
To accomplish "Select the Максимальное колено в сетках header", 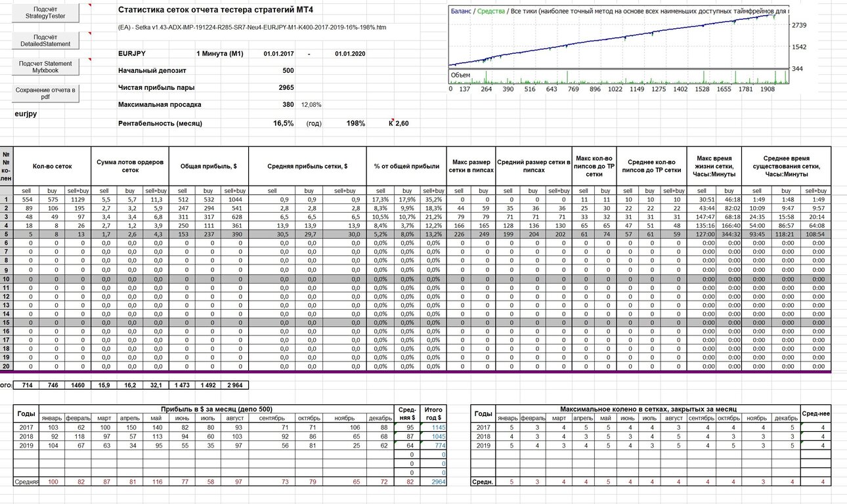I will point(648,409).
